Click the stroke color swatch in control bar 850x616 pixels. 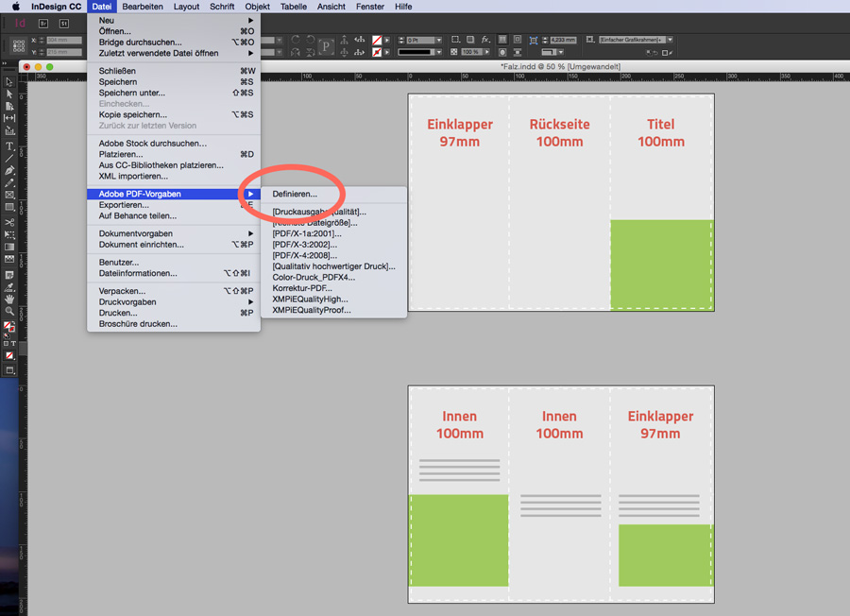[x=377, y=52]
